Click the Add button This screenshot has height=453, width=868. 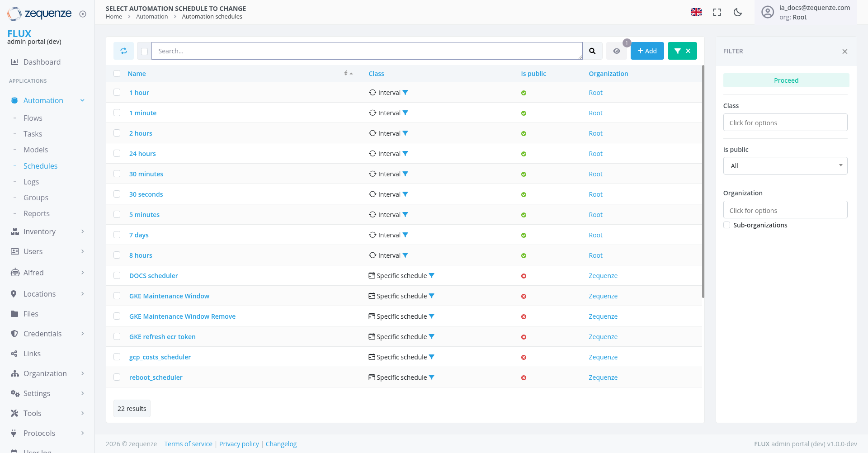pyautogui.click(x=647, y=51)
